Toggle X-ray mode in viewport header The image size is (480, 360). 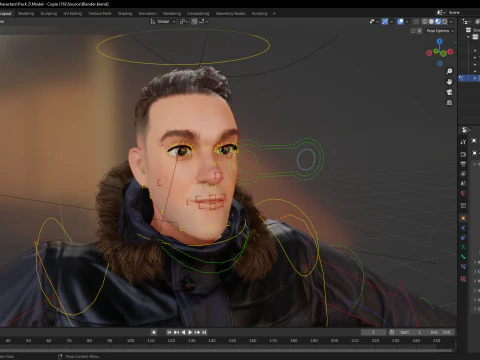pos(416,22)
